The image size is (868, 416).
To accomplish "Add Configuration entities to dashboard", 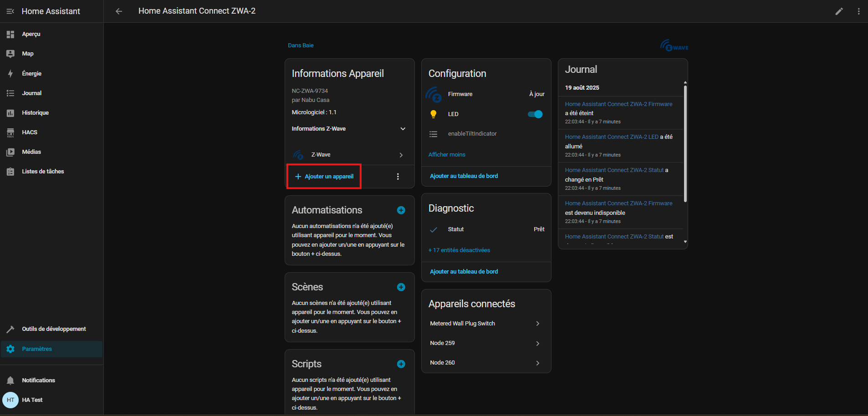I will coord(464,176).
